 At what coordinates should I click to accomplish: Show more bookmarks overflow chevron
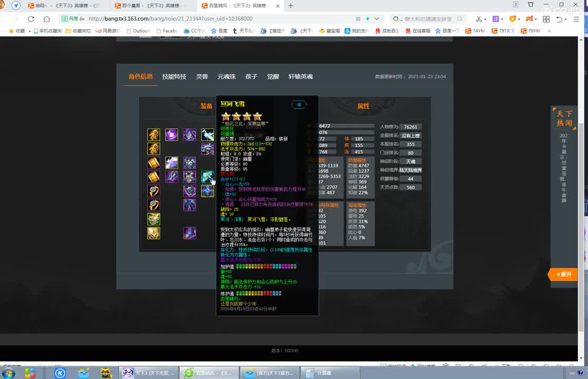coord(549,31)
